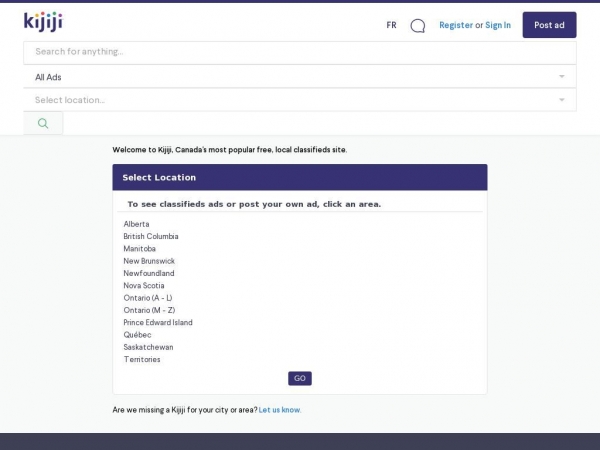This screenshot has height=450, width=600.
Task: Open the Let us know link
Action: click(280, 410)
